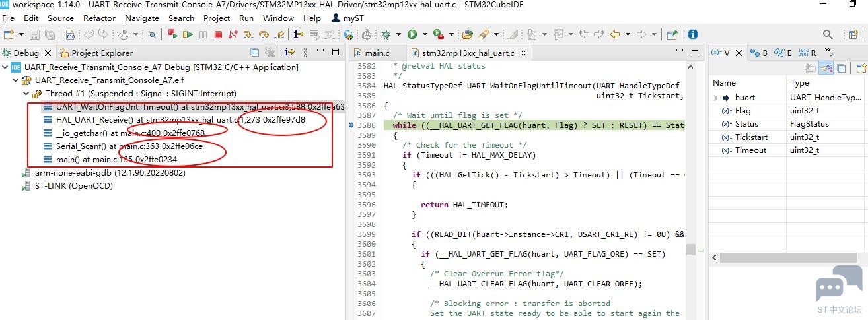Viewport: 868px width, 320px height.
Task: Click the Suspend (pause) icon
Action: (203, 34)
